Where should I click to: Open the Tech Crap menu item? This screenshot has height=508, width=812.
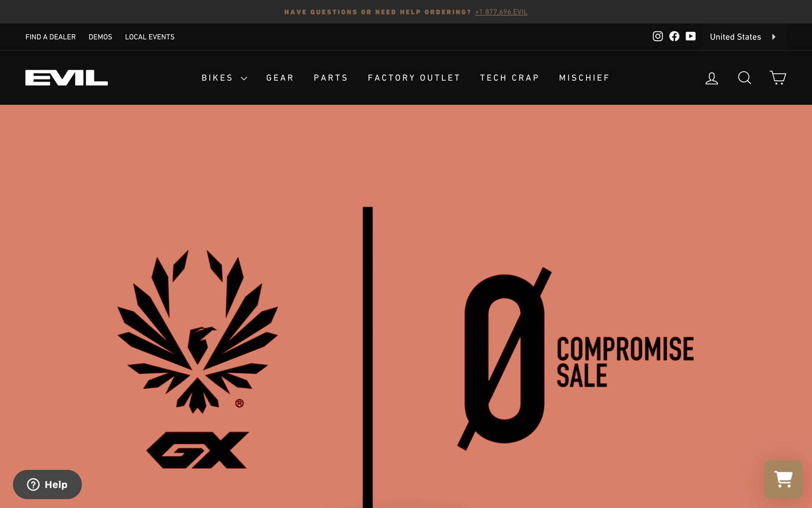coord(510,78)
